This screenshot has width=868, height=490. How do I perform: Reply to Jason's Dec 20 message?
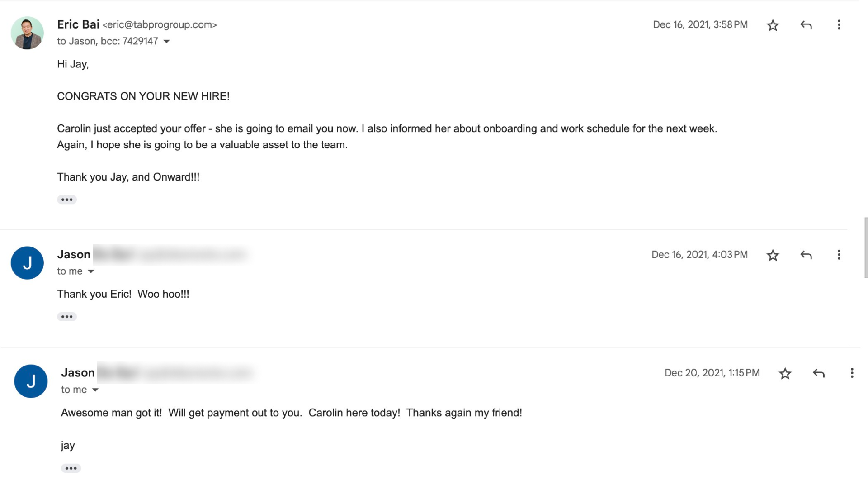click(819, 373)
